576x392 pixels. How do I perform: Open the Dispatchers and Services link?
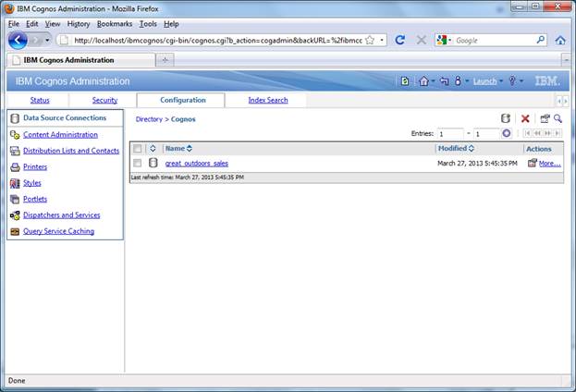tap(61, 215)
